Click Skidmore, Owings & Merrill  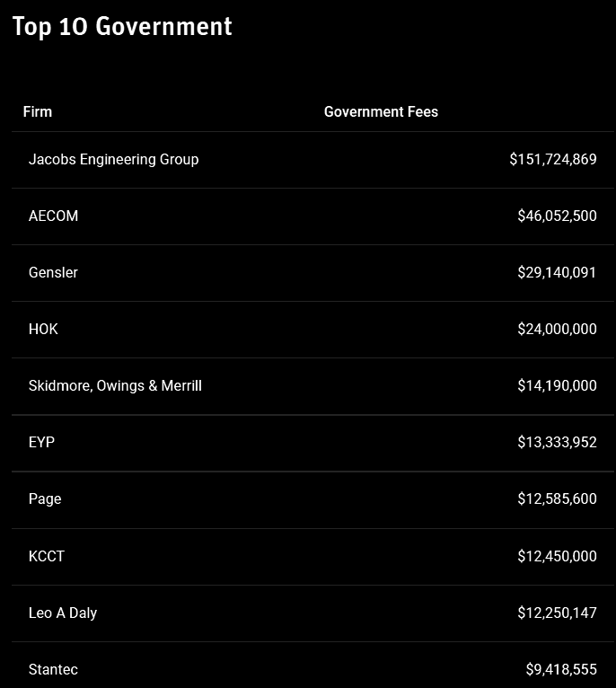[x=115, y=385]
